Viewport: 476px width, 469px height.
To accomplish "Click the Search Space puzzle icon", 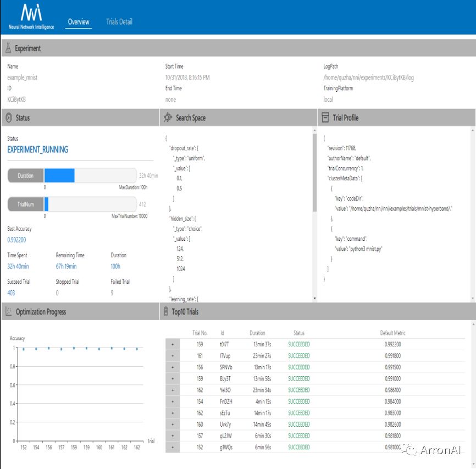I will coord(167,118).
